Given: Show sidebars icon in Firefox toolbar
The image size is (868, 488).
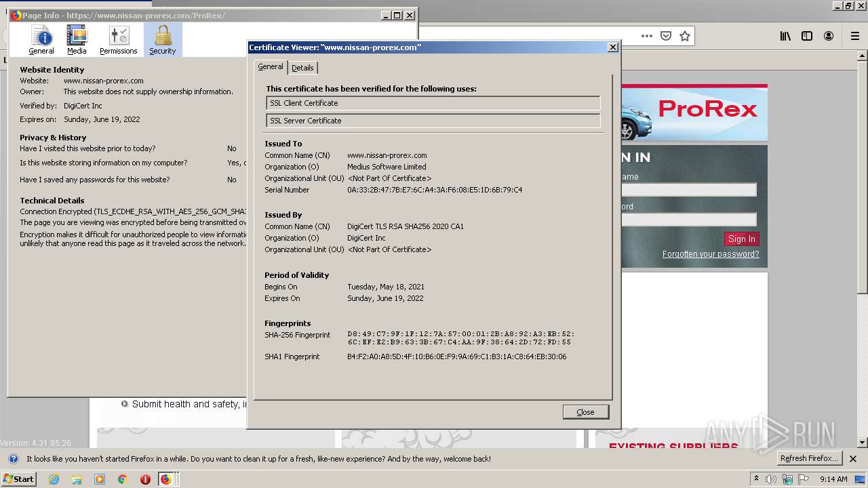Looking at the screenshot, I should [x=807, y=36].
